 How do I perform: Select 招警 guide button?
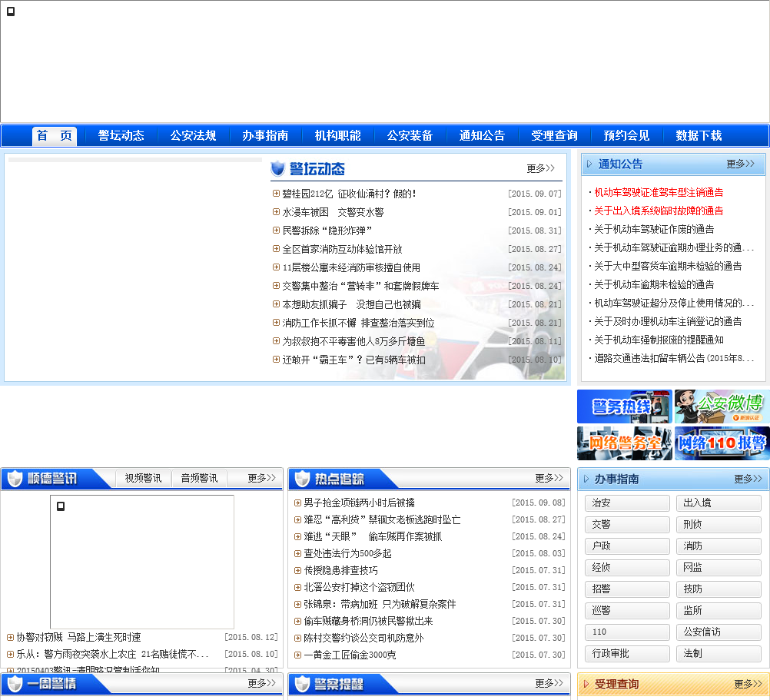pos(627,589)
